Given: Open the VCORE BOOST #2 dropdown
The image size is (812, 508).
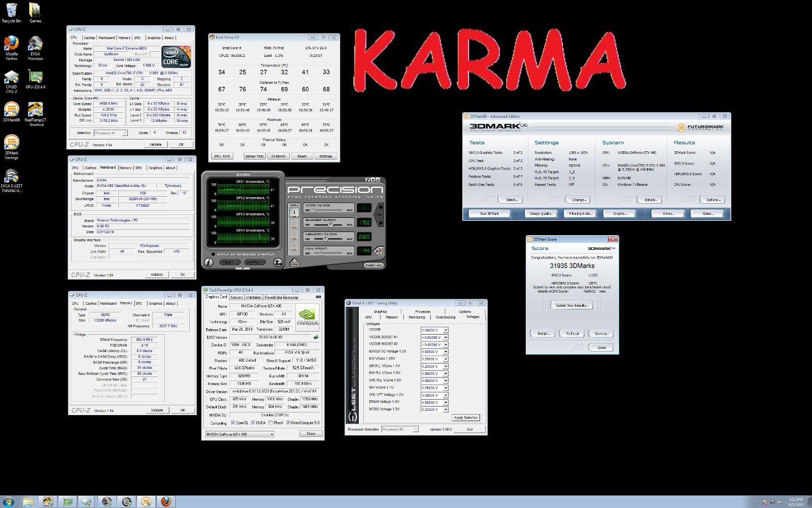Looking at the screenshot, I should 446,344.
